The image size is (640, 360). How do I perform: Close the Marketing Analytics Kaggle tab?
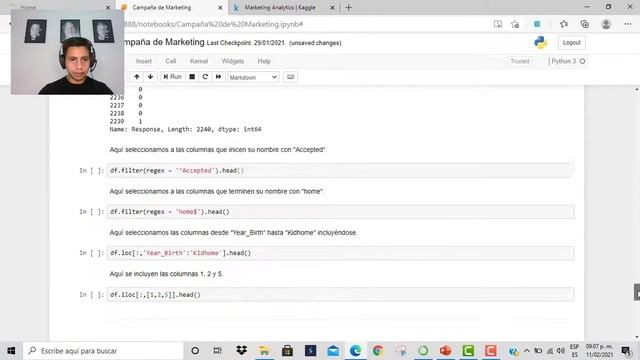pyautogui.click(x=332, y=7)
